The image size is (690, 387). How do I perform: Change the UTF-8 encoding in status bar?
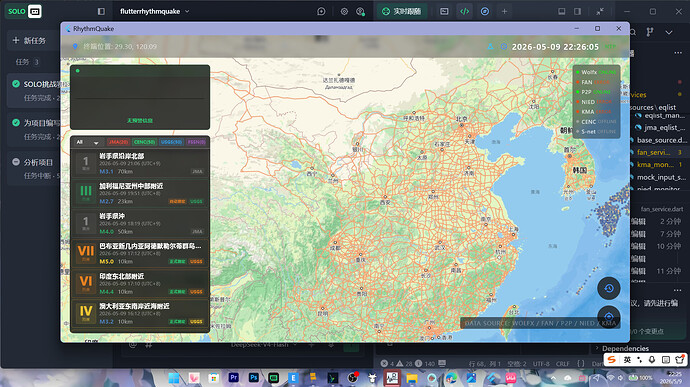point(541,364)
